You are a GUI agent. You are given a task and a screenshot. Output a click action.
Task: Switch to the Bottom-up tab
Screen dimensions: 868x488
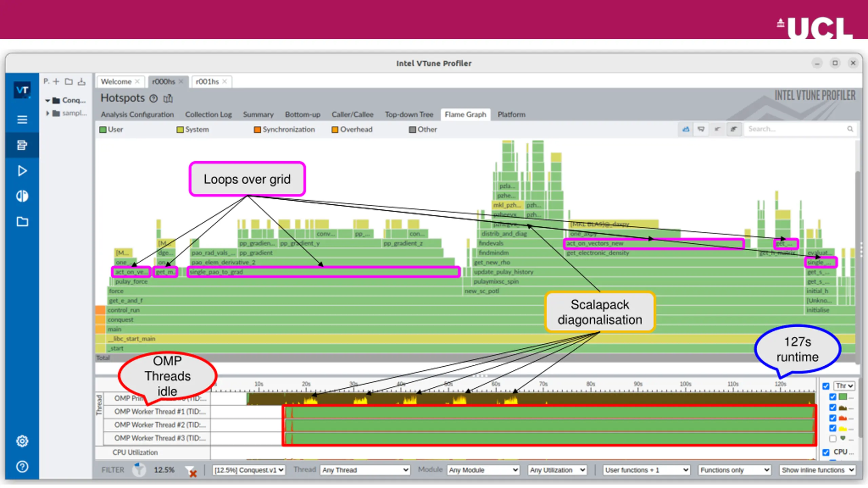[302, 115]
